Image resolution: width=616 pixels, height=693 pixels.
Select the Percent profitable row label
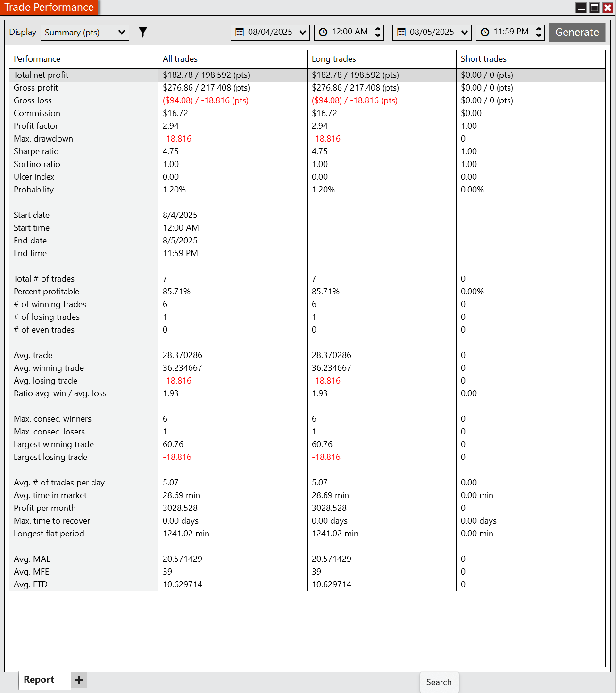[46, 292]
